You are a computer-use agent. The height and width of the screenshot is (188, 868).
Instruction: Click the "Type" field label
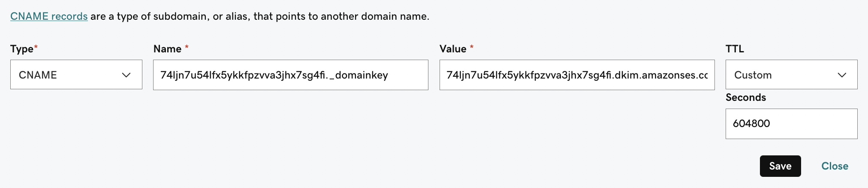(21, 49)
